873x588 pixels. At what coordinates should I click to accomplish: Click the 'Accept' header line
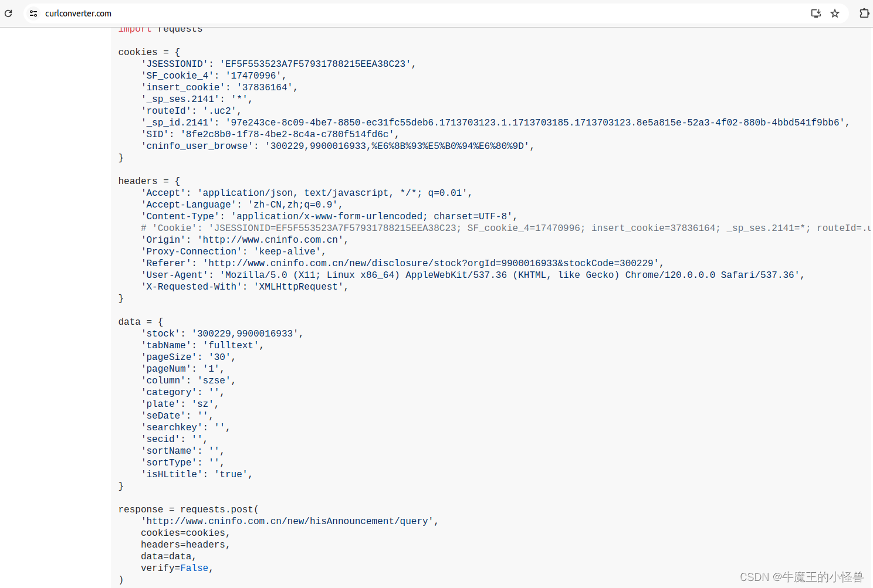click(306, 193)
